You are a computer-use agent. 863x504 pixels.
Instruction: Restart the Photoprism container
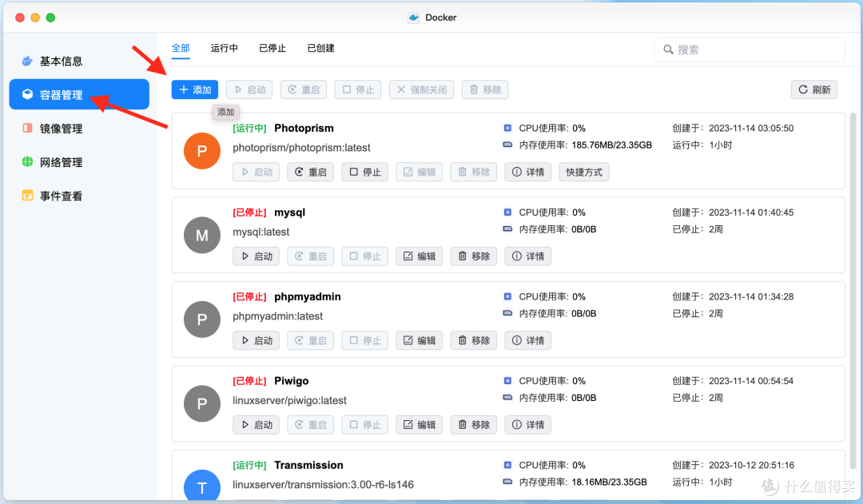(310, 173)
